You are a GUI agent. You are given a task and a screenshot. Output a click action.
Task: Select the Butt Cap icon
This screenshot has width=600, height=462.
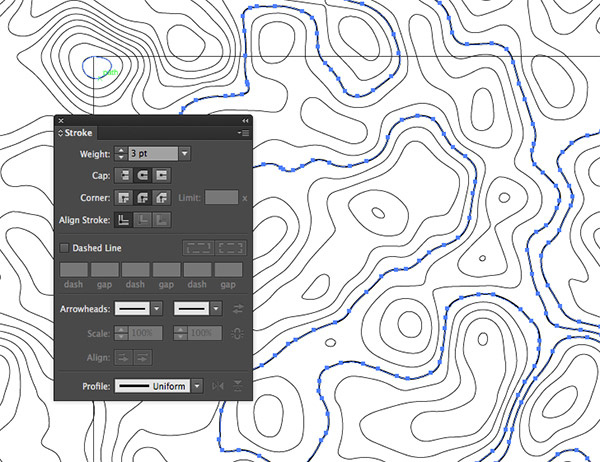[x=123, y=175]
